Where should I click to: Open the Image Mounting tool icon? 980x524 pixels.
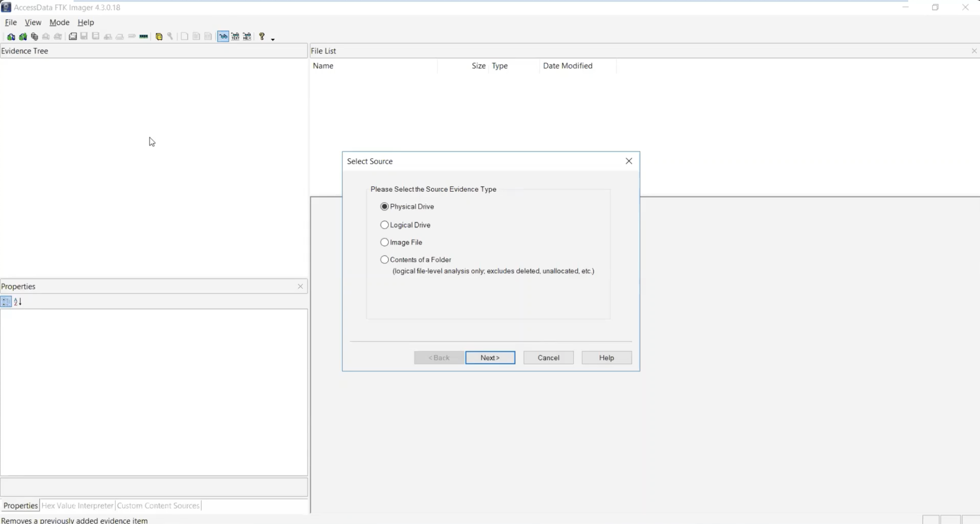click(x=34, y=36)
